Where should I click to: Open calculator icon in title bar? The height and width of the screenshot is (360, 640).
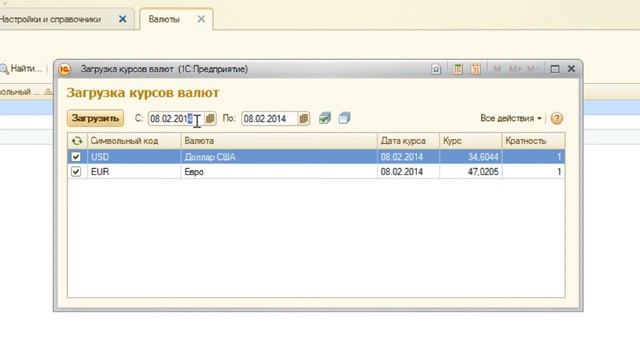pyautogui.click(x=457, y=69)
